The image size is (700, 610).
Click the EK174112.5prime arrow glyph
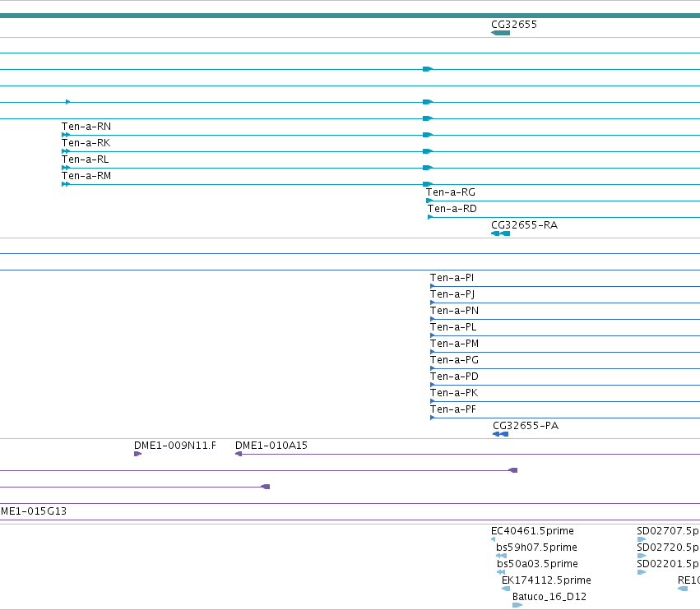506,589
